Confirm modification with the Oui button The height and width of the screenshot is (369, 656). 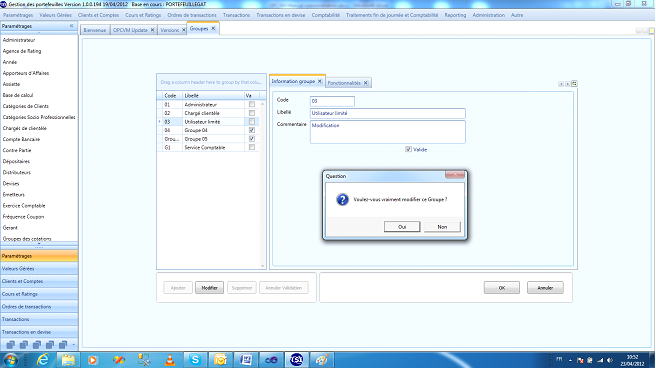pyautogui.click(x=402, y=227)
